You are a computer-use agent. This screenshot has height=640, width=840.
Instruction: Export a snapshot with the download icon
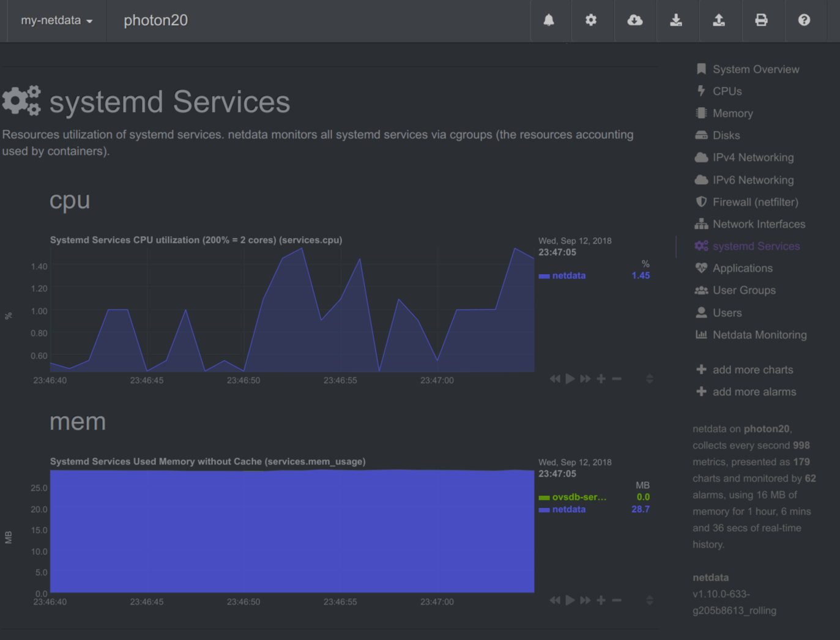click(x=677, y=20)
